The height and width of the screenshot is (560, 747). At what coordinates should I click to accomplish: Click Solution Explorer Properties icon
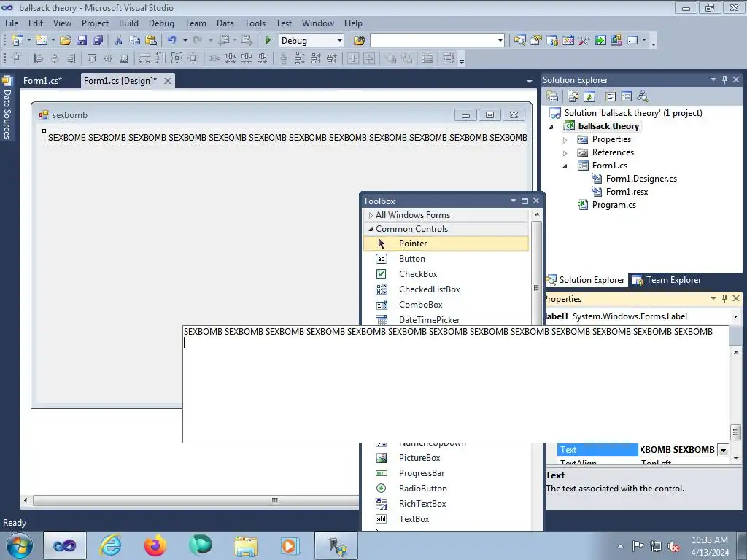(x=552, y=97)
